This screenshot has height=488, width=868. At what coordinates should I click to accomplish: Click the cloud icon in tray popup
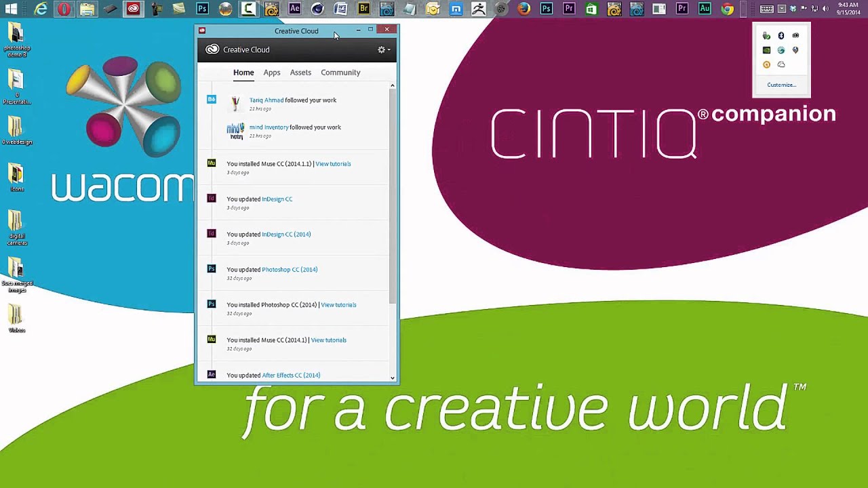tap(781, 64)
